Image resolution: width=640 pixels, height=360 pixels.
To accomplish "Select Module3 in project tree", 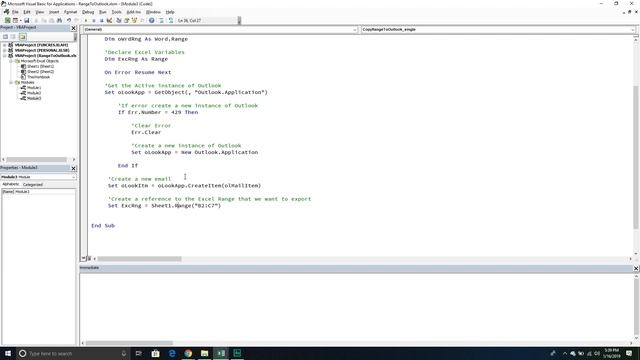I will [x=34, y=98].
